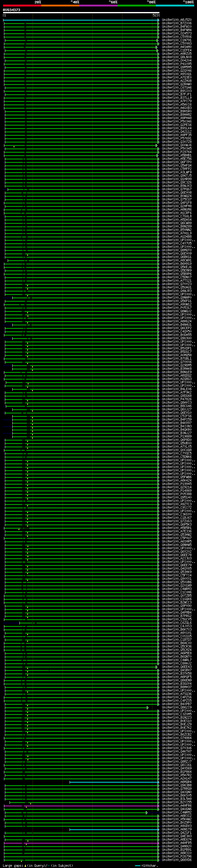Open hit UniRef100_B2YI55
This screenshot has width=197, height=868.
pos(177,802)
